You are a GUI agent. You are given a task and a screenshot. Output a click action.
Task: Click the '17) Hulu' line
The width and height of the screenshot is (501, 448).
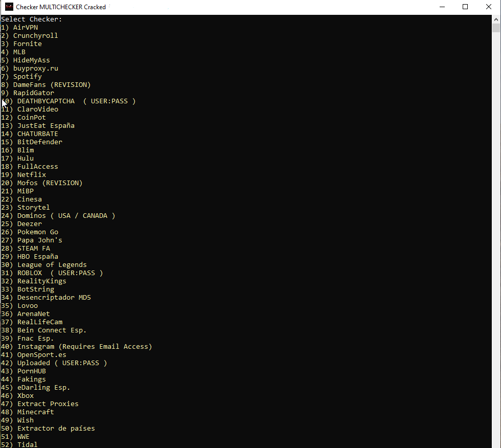(x=17, y=158)
